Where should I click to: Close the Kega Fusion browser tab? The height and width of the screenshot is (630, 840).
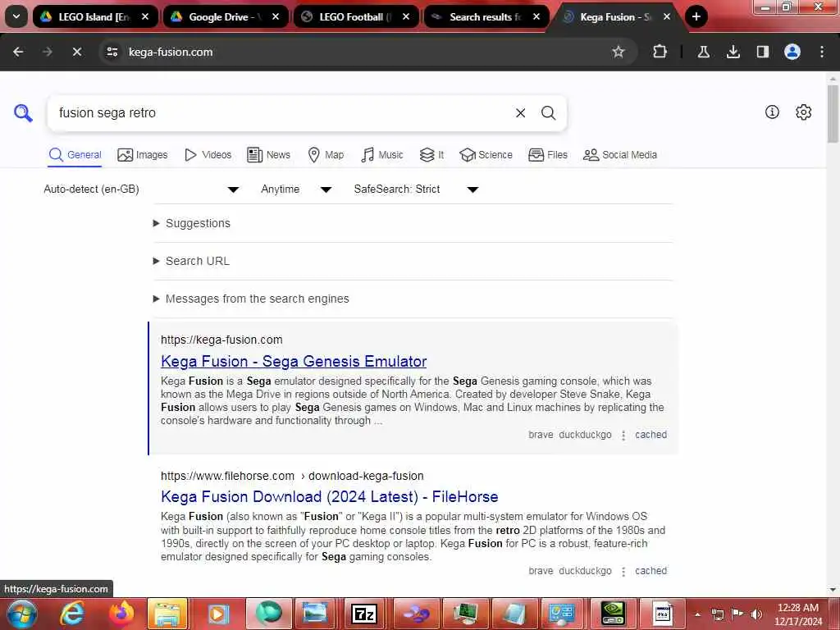pyautogui.click(x=667, y=16)
